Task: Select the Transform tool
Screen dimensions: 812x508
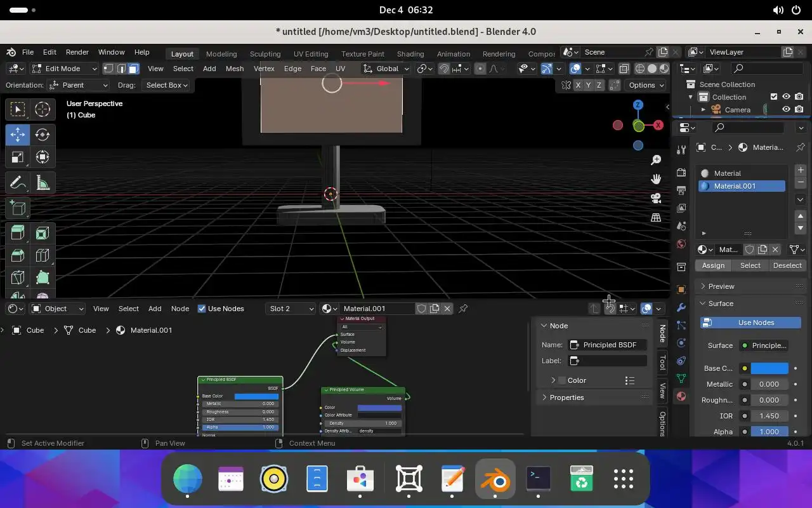Action: pyautogui.click(x=43, y=157)
